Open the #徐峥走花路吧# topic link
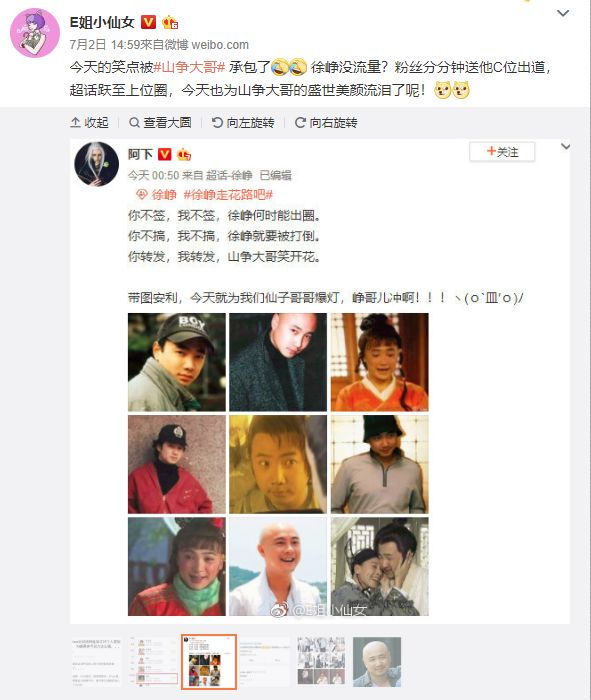Image resolution: width=591 pixels, height=700 pixels. [x=228, y=195]
